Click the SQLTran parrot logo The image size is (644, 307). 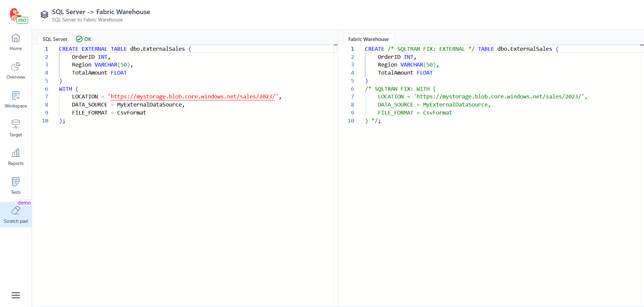tap(14, 14)
